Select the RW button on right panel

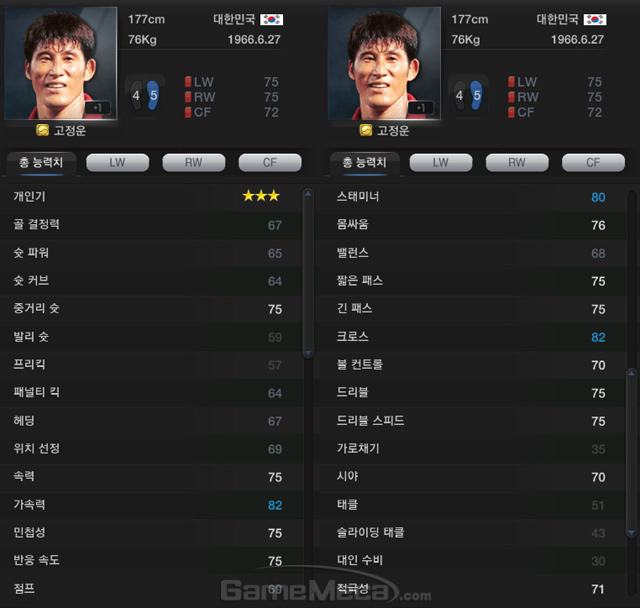tap(517, 163)
